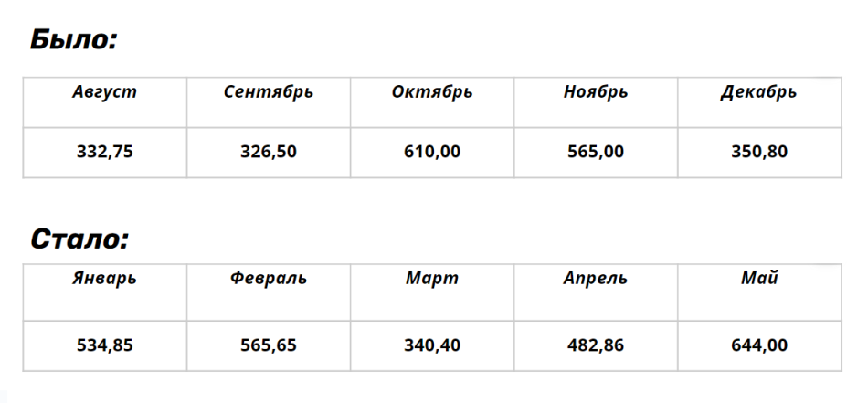This screenshot has width=868, height=403.
Task: Select the Апрель header cell
Action: click(x=596, y=279)
